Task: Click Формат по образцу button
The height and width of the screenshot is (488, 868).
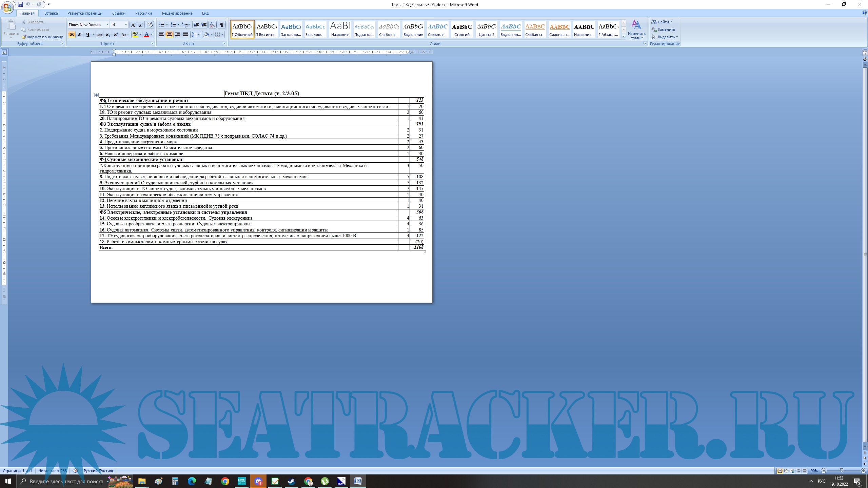Action: 42,37
